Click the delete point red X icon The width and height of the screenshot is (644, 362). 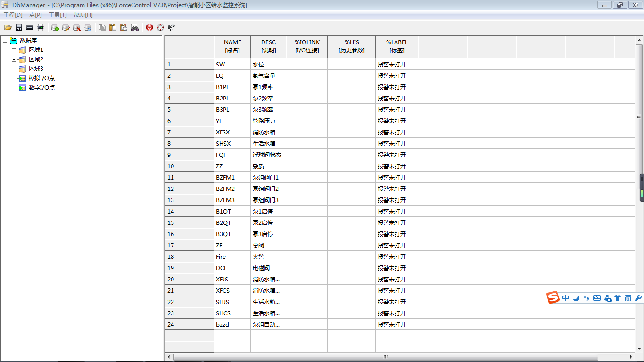coord(77,27)
